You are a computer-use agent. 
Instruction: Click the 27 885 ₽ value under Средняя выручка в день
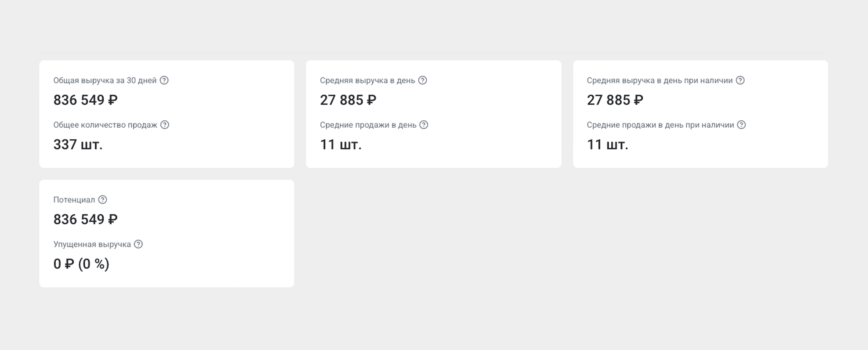coord(348,100)
